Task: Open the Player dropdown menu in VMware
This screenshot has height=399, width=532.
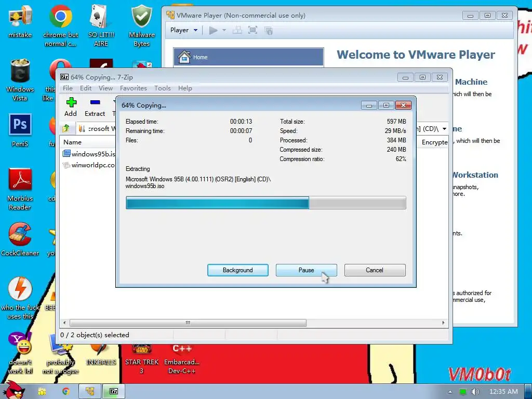Action: 184,30
